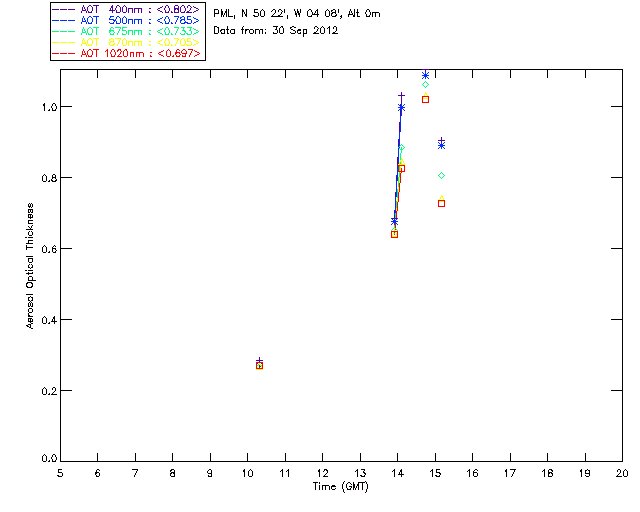Click the 'Aerosol Optical Thickness' axis label
Screen dimensions: 640x512
pyautogui.click(x=30, y=266)
